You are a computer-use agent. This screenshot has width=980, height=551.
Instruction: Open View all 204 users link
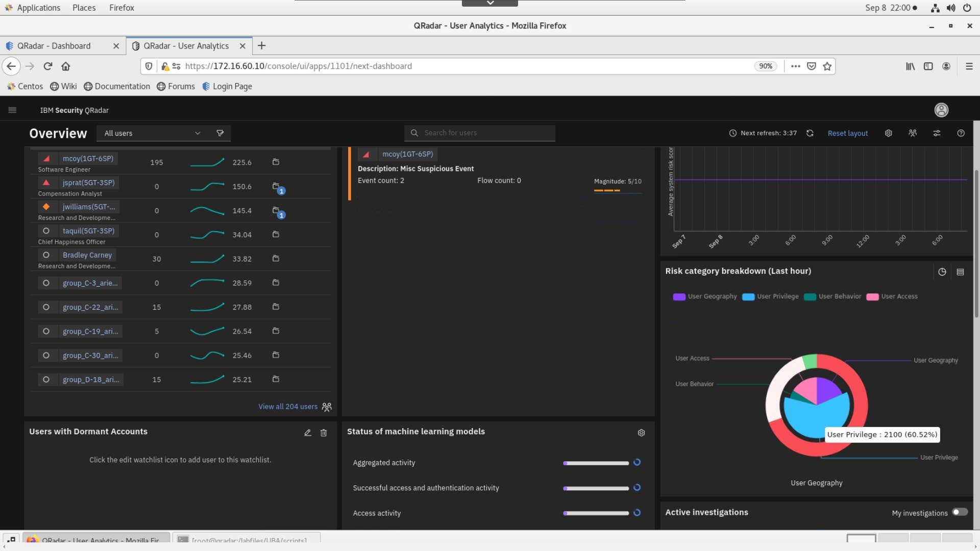(x=288, y=407)
